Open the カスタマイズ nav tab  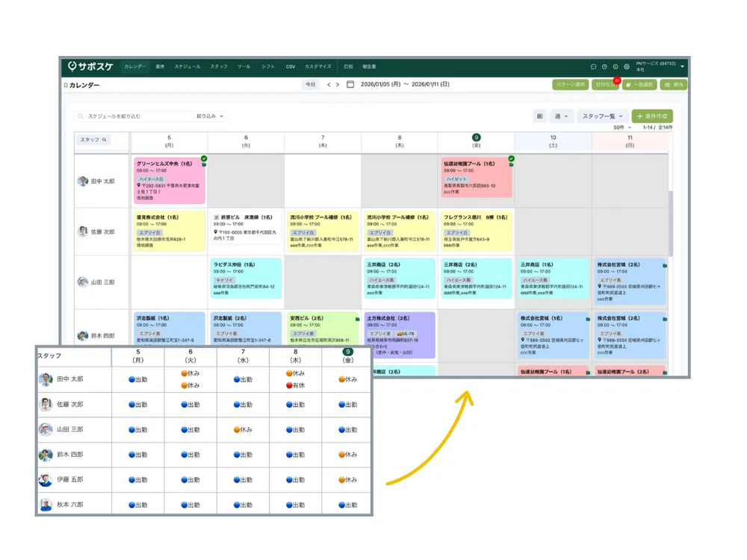point(317,66)
